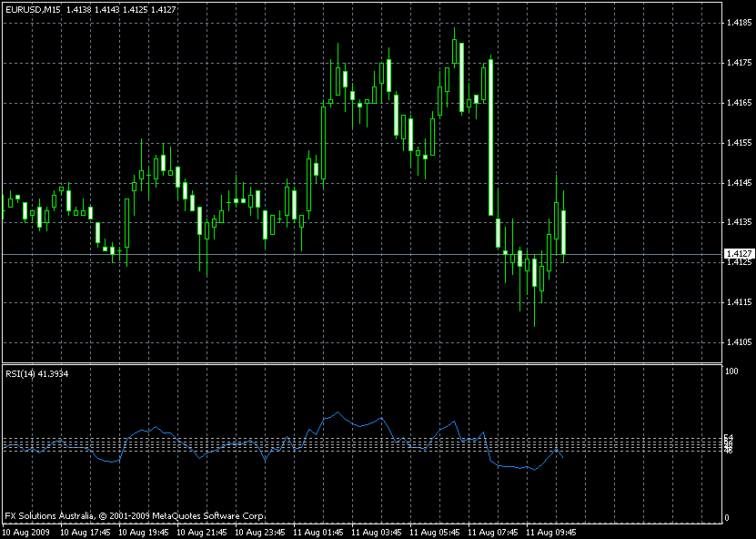Viewport: 756px width, 539px height.
Task: Click the separator between chart and RSI
Action: pyautogui.click(x=364, y=363)
